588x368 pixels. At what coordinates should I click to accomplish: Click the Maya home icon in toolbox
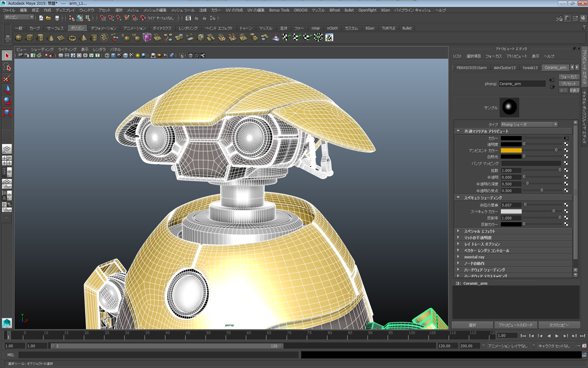click(7, 322)
